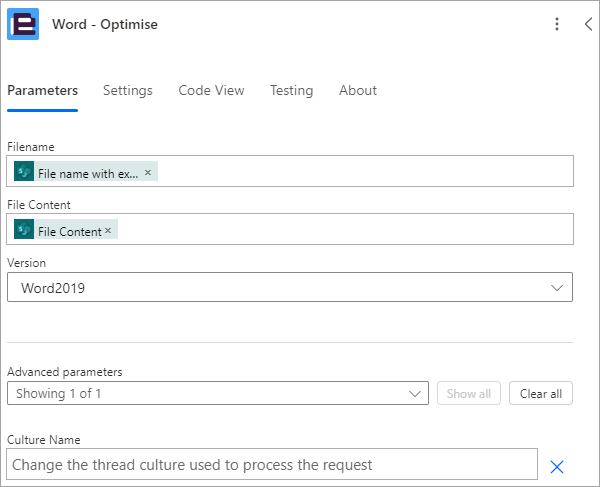600x487 pixels.
Task: Remove the Culture Name parameter with blue X
Action: (557, 467)
